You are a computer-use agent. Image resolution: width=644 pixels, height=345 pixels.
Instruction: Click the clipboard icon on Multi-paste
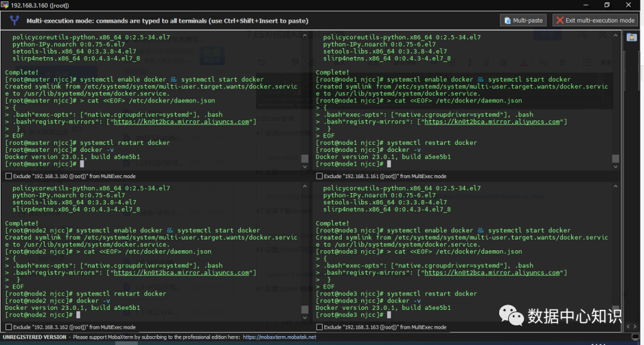point(507,20)
